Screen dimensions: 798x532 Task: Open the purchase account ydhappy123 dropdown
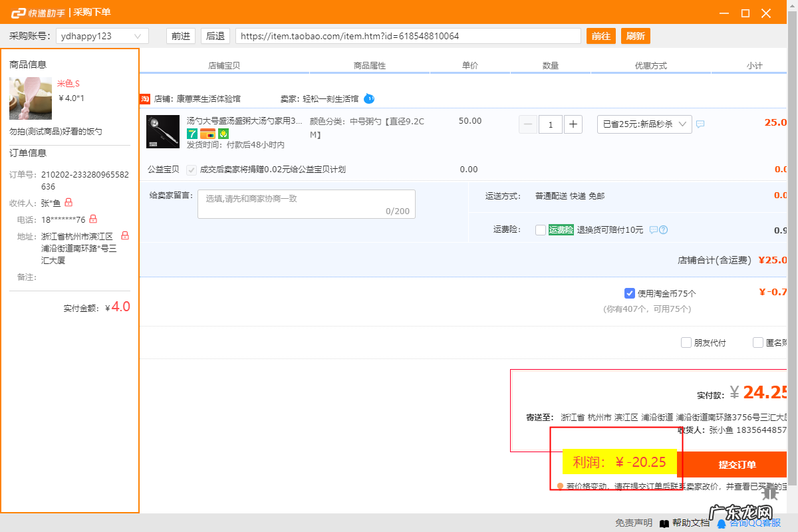pyautogui.click(x=138, y=36)
